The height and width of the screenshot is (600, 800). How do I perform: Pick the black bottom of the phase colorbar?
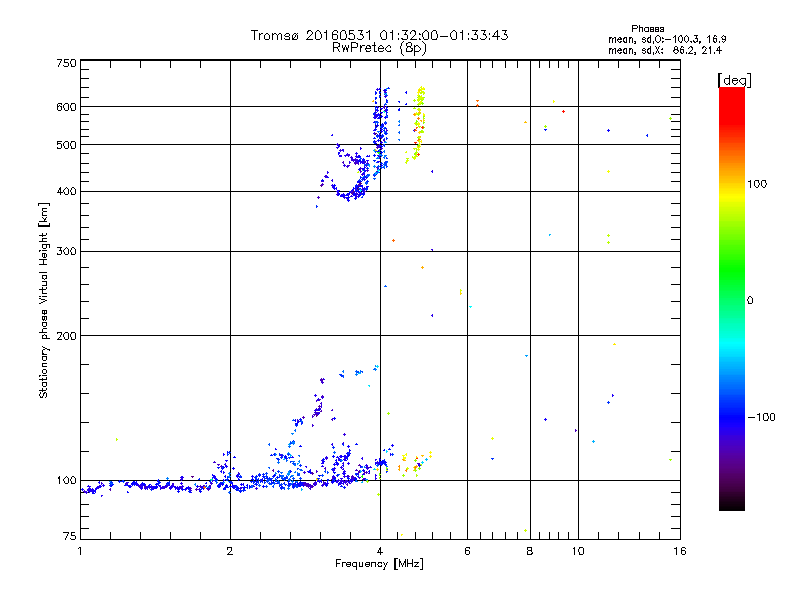(732, 504)
